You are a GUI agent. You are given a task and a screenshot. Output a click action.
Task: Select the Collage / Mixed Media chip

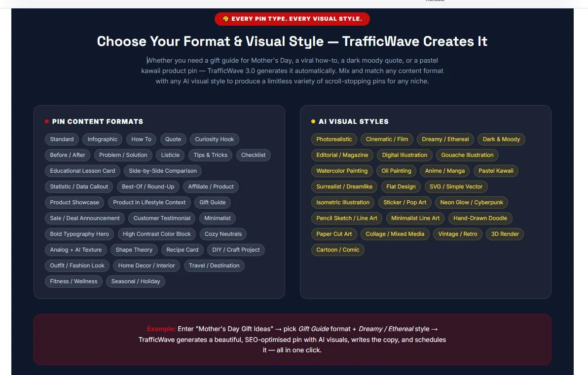(395, 233)
